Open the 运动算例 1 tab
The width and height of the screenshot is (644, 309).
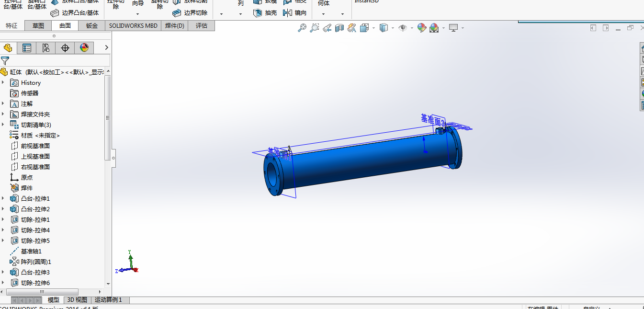(109, 300)
